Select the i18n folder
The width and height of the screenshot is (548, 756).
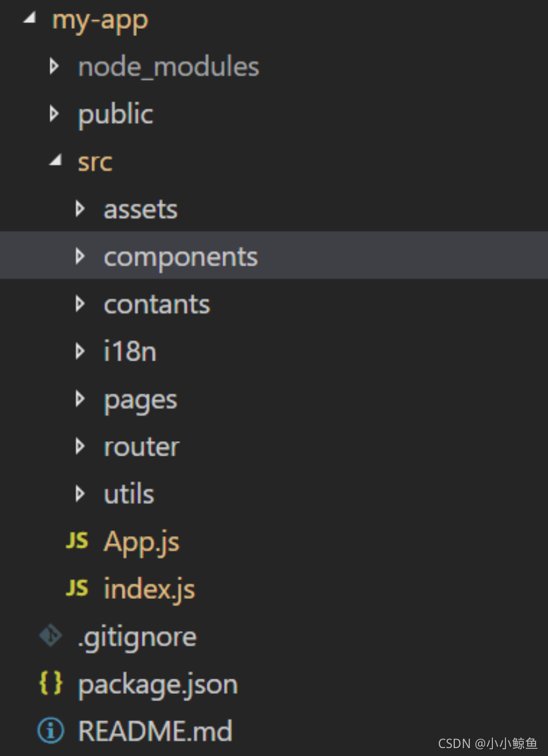(130, 351)
